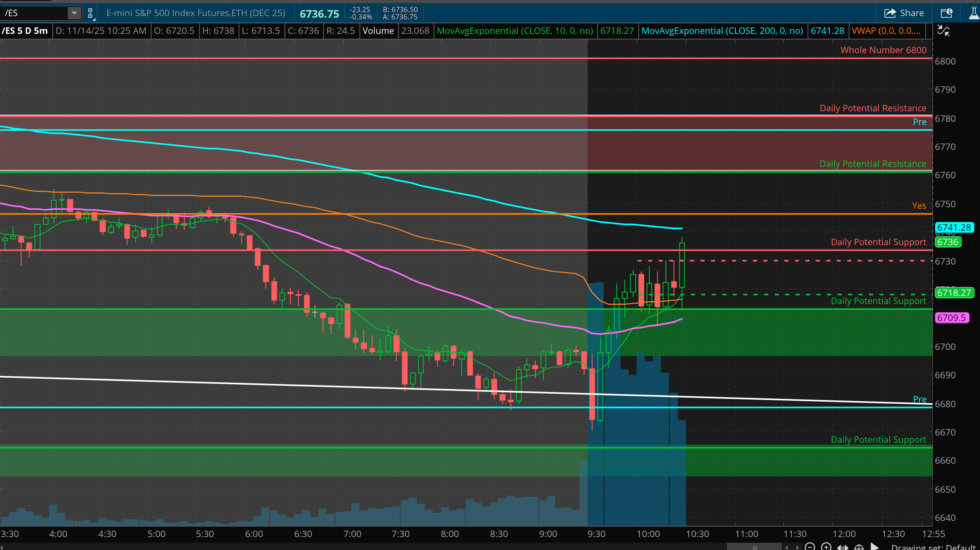Click the crosshair pan icon
980x550 pixels.
[859, 547]
